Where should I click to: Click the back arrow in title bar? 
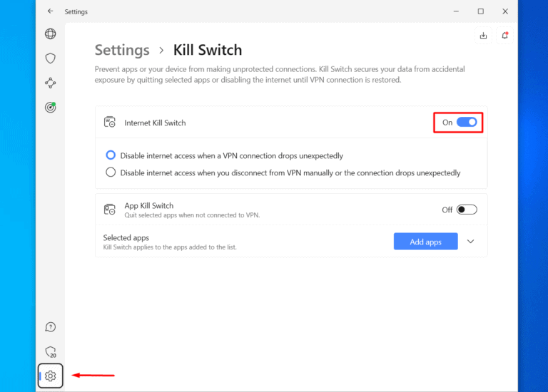pyautogui.click(x=50, y=11)
